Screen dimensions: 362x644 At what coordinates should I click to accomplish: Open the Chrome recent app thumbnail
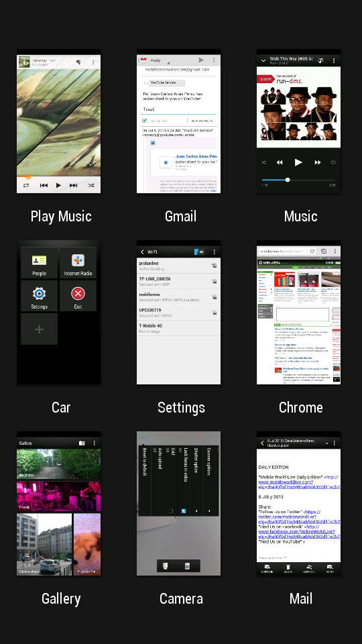click(298, 313)
